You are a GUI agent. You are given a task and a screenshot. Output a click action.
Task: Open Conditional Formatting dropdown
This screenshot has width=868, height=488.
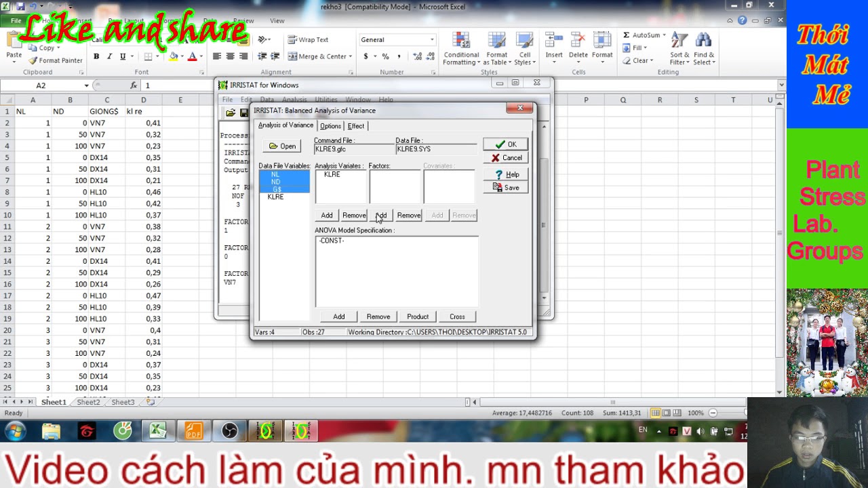[x=461, y=49]
